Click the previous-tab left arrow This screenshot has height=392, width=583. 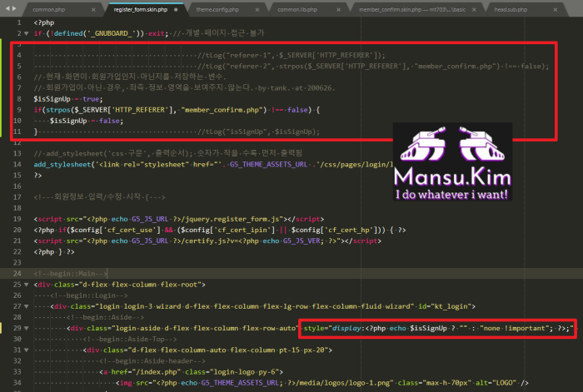[x=7, y=8]
